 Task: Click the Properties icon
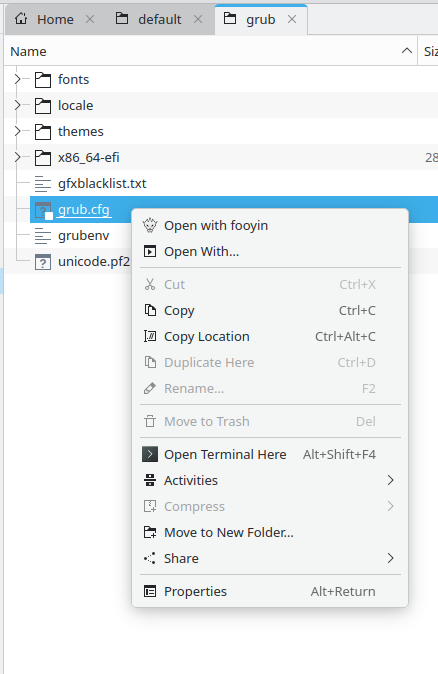(x=150, y=591)
